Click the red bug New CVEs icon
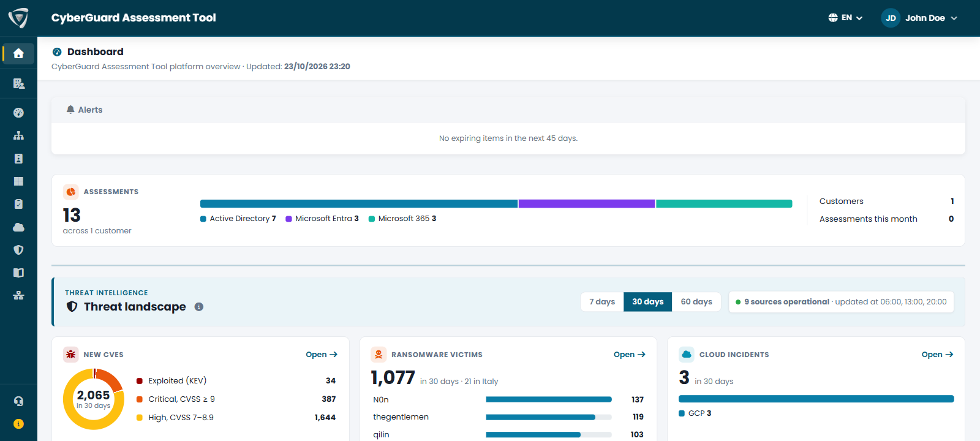This screenshot has height=441, width=980. 71,355
